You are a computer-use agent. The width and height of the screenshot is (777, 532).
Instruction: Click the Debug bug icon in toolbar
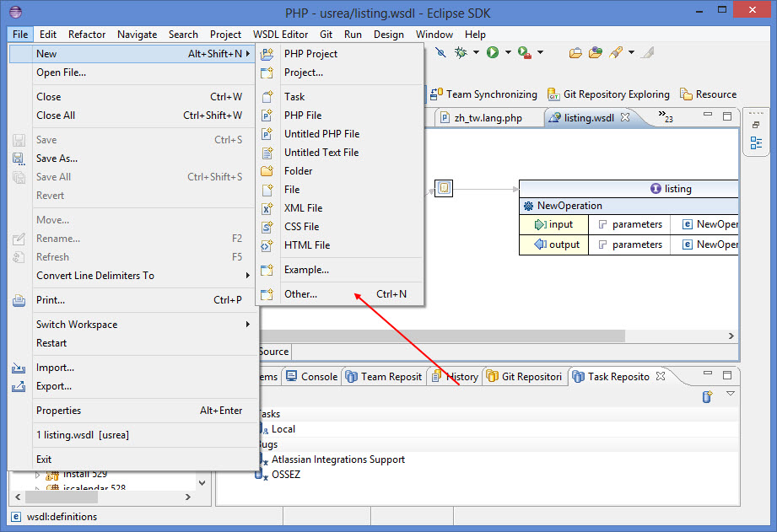(461, 52)
